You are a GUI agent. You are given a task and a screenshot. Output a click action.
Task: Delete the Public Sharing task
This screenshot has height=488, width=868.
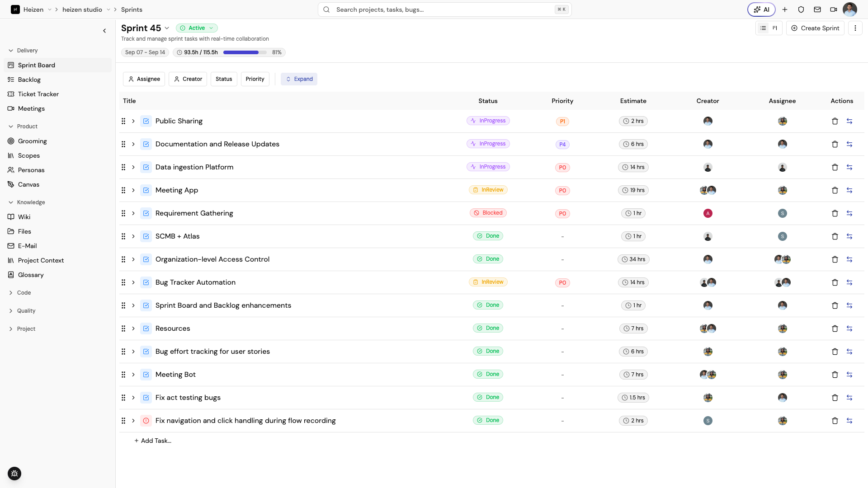pyautogui.click(x=835, y=121)
